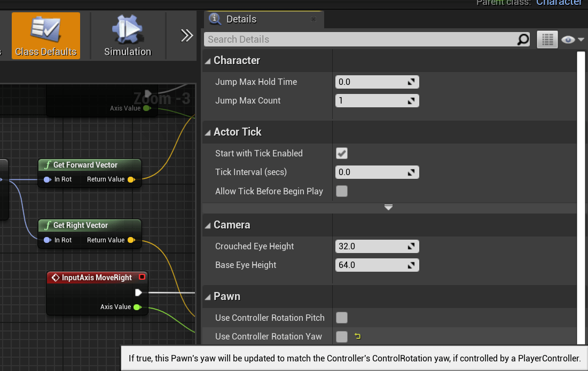Click the red delegate pin on InputAxis MoveRight
Viewport: 588px width, 371px height.
(142, 277)
